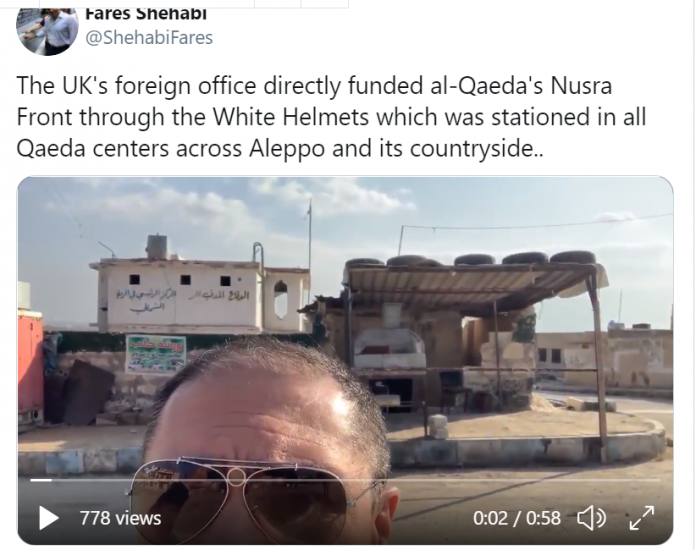Open Fares Shehabi's round profile avatar

(47, 30)
